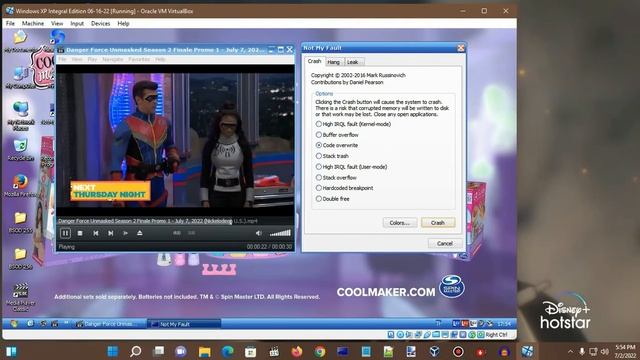Skip to previous track in the media player
640x360 pixels.
pyautogui.click(x=96, y=233)
